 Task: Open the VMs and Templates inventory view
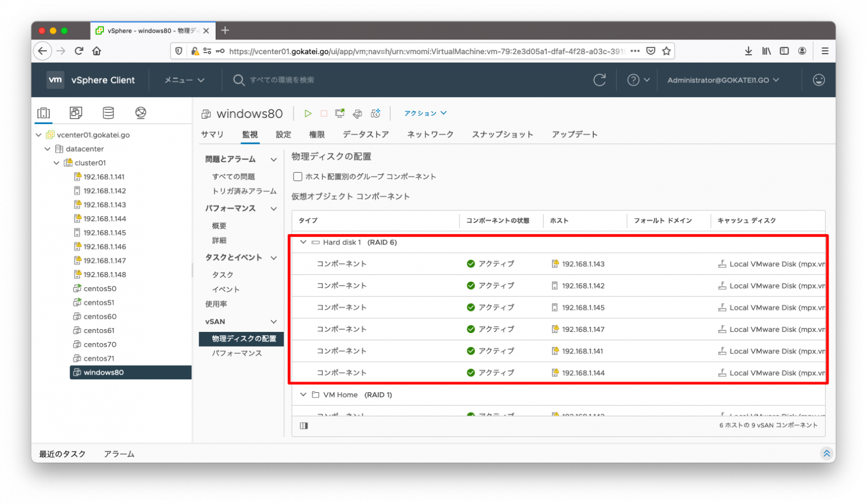[76, 112]
